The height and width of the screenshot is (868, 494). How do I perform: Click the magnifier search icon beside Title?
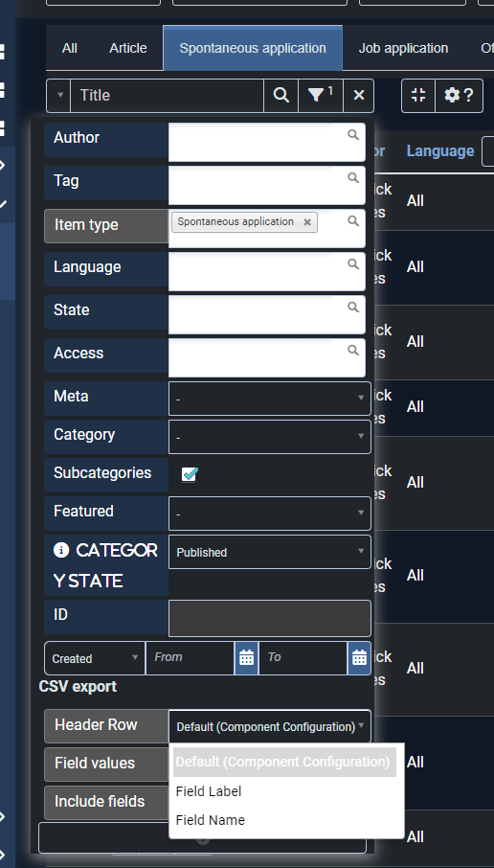click(281, 95)
